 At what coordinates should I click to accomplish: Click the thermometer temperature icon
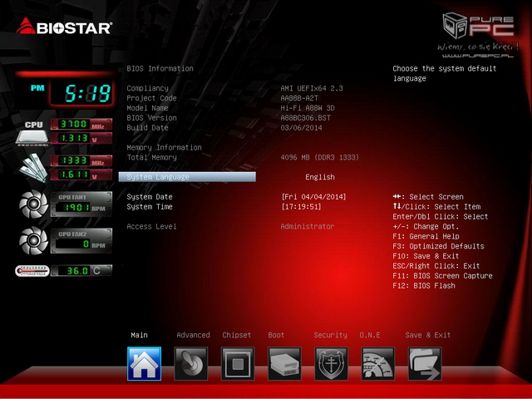click(32, 271)
